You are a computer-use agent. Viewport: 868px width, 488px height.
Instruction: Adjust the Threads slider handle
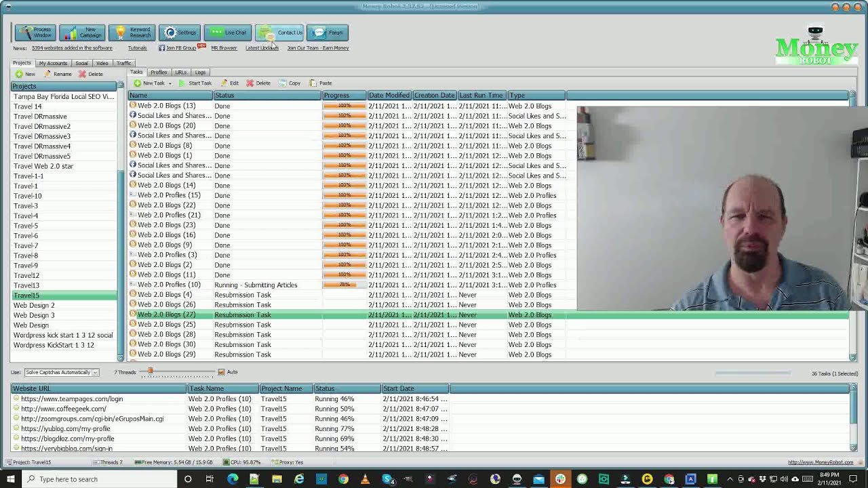(150, 372)
